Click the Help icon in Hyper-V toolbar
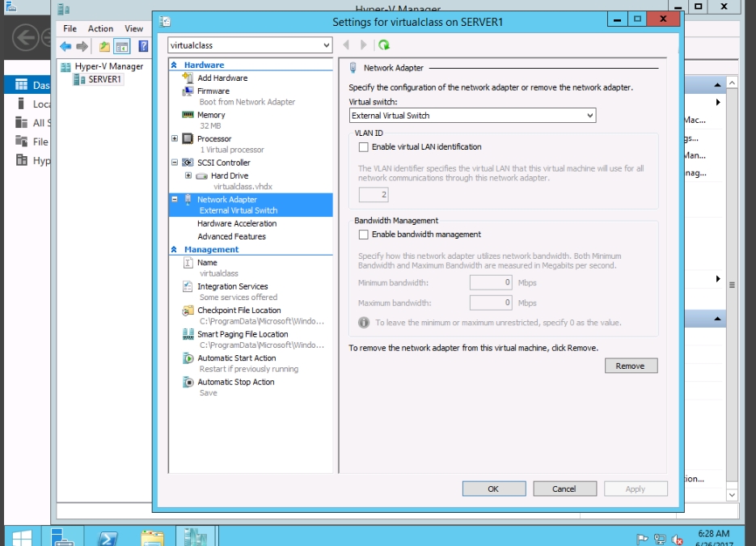Viewport: 756px width, 546px height. pos(143,47)
